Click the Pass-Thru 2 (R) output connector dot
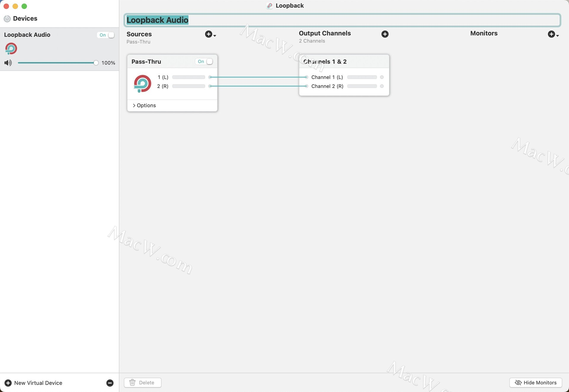 pos(210,86)
